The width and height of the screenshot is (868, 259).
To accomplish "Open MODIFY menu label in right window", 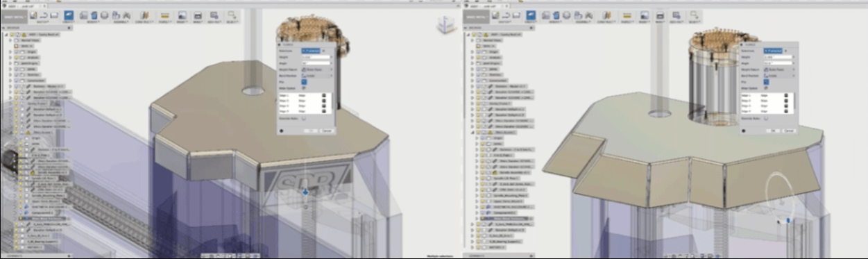I will pos(555,22).
